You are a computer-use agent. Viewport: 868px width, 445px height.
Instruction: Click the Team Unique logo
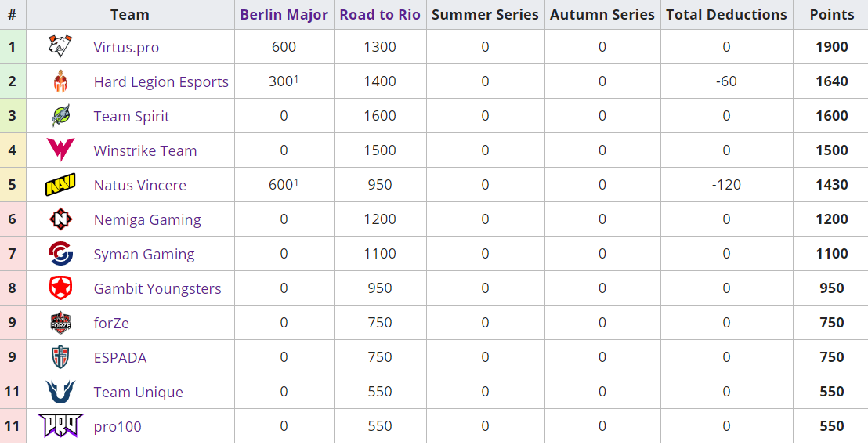pyautogui.click(x=60, y=392)
